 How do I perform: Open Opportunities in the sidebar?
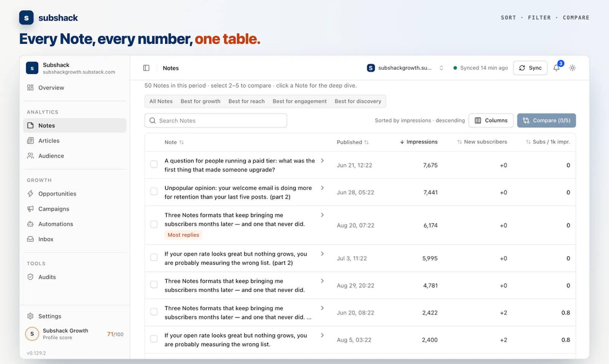pyautogui.click(x=75, y=194)
